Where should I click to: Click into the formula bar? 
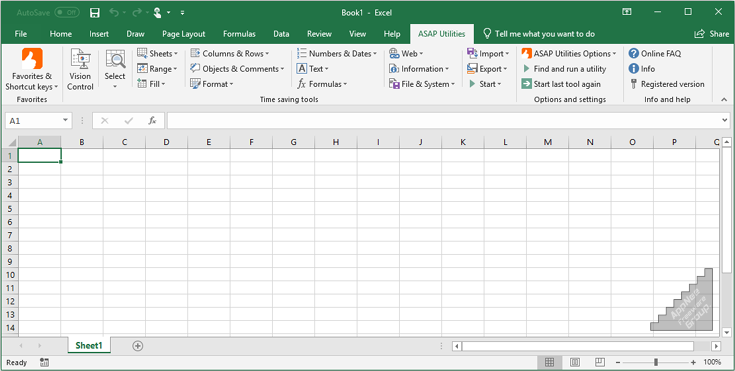pos(443,121)
